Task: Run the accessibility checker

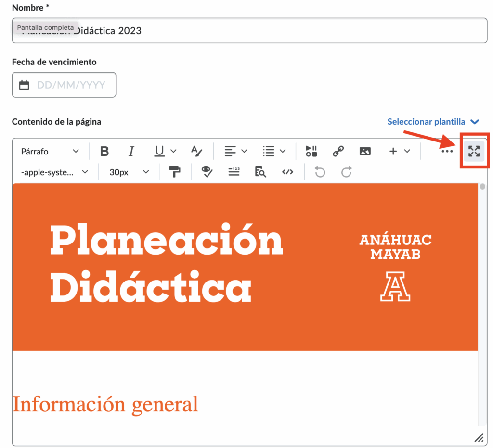Action: pos(207,172)
